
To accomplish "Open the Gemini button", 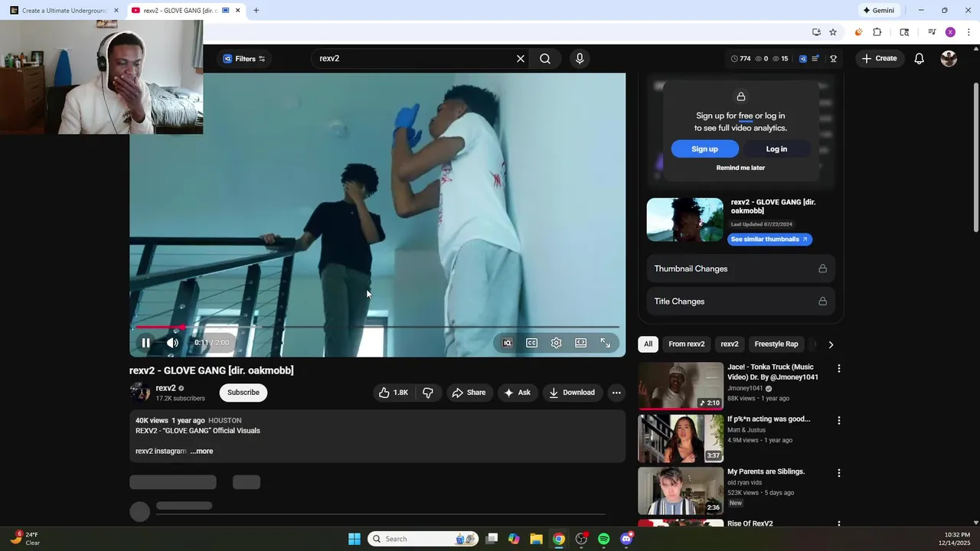I will coord(878,11).
